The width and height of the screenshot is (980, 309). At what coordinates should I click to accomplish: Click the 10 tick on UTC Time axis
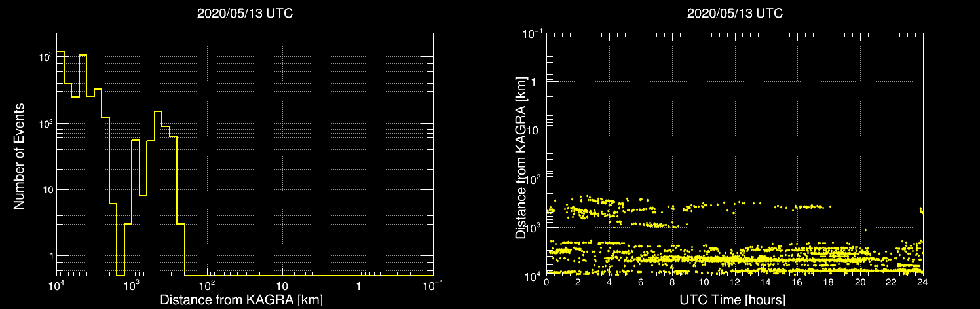704,283
